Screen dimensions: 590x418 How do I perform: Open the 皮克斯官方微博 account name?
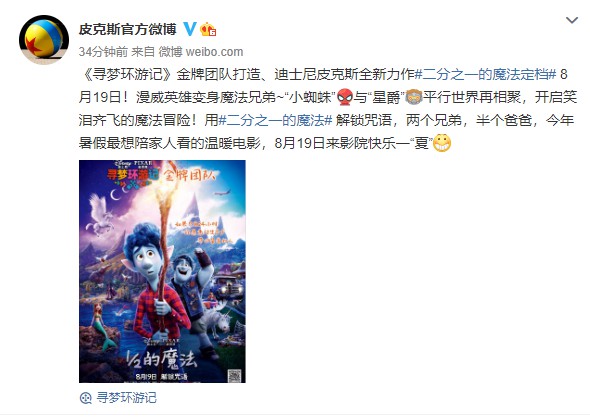point(128,29)
